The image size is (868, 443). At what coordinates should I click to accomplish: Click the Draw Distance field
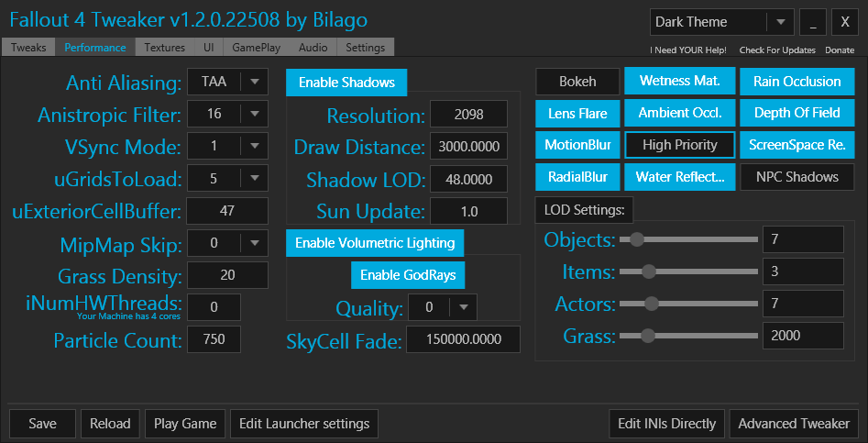469,146
